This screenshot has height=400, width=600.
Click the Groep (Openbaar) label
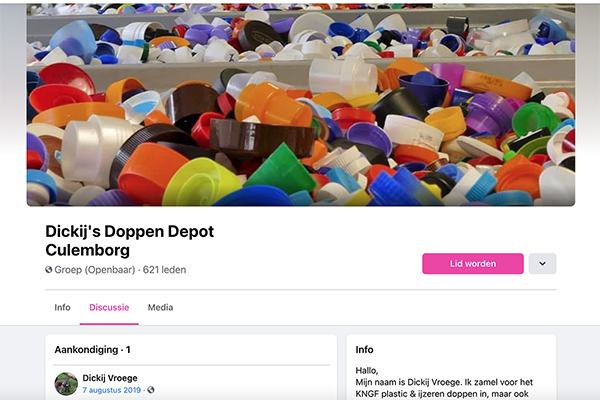95,270
